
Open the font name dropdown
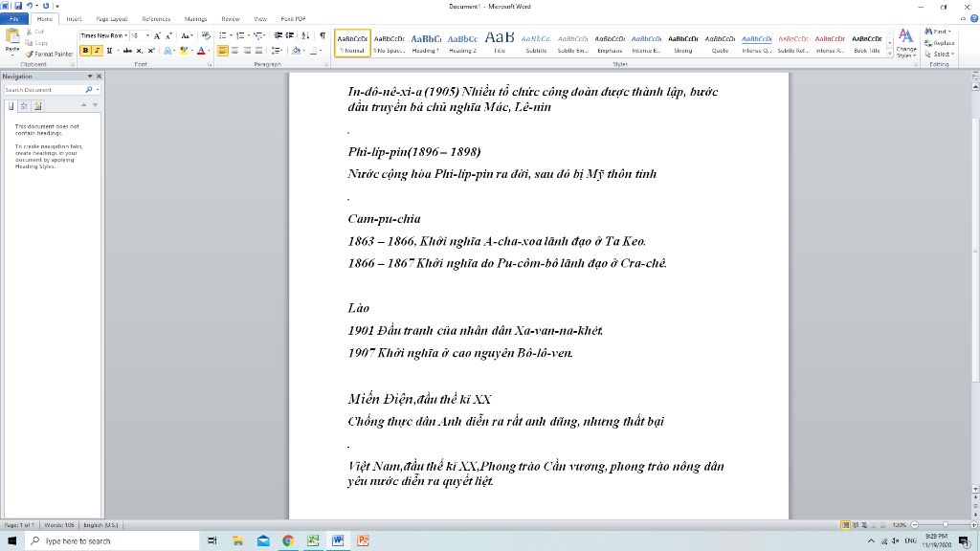pyautogui.click(x=125, y=36)
